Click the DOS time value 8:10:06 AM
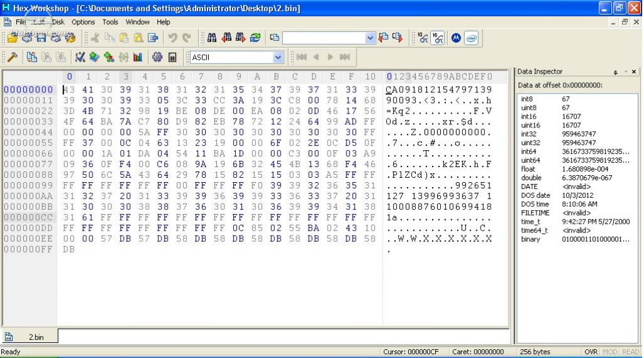The image size is (644, 358). (579, 204)
